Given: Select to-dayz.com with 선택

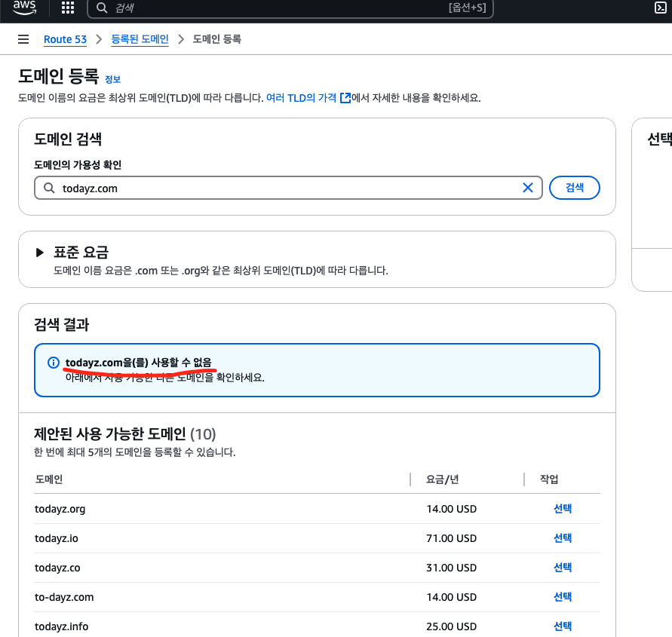Looking at the screenshot, I should click(563, 597).
